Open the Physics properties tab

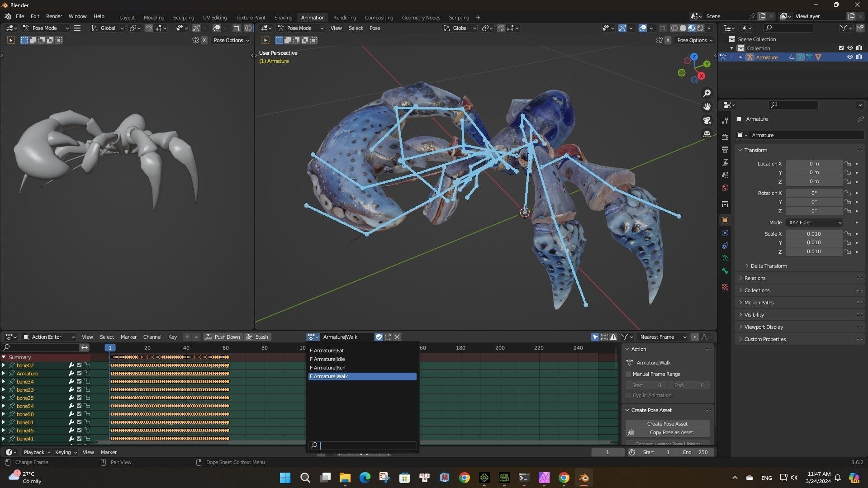(x=725, y=233)
